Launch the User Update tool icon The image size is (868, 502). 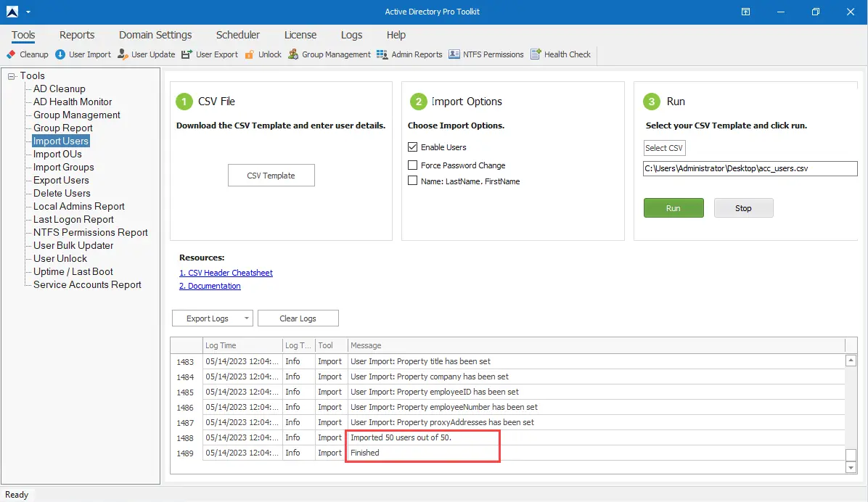[123, 54]
